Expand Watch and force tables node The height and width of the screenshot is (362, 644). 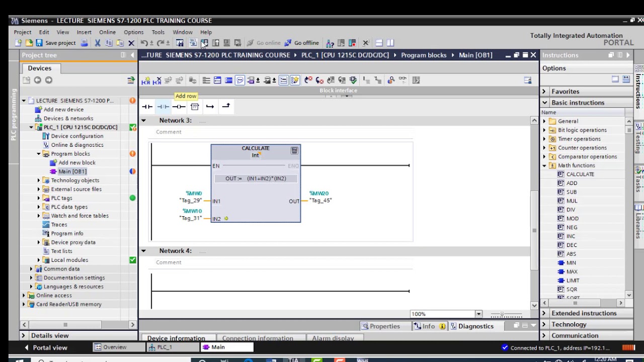(39, 216)
